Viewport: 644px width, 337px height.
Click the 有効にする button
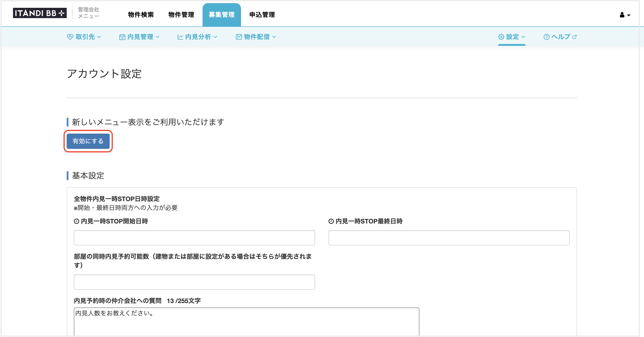pos(88,141)
